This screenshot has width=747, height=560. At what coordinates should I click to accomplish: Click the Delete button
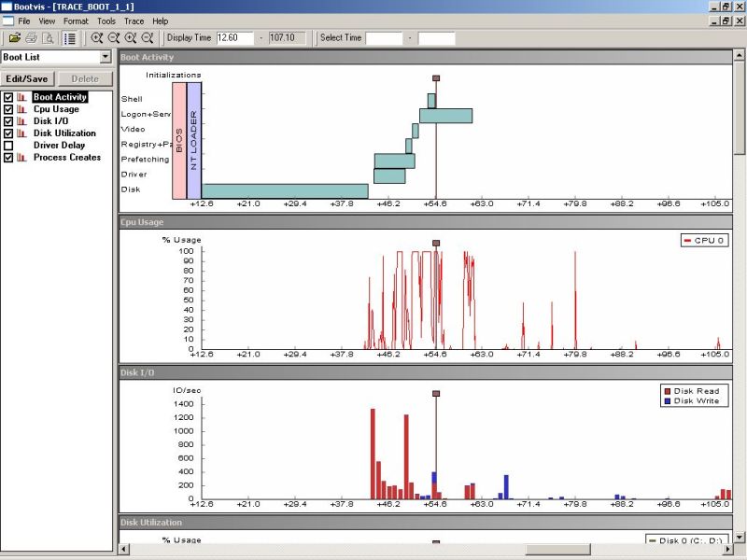85,78
